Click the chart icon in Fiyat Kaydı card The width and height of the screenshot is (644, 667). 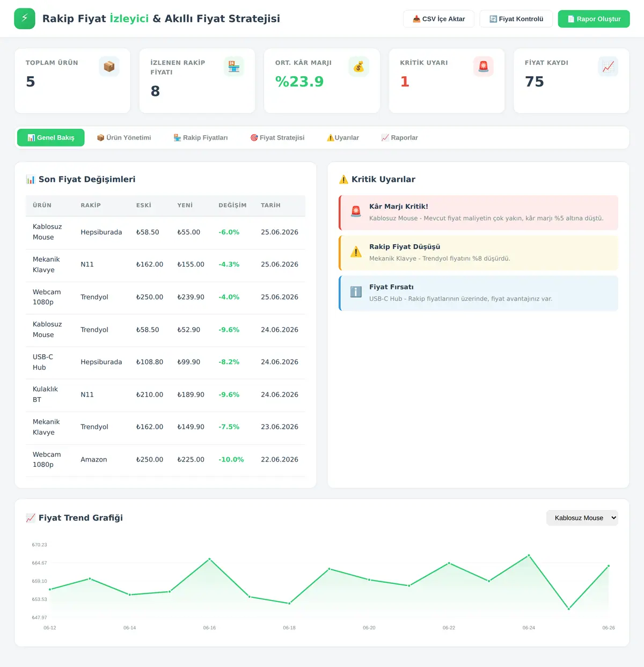coord(608,67)
